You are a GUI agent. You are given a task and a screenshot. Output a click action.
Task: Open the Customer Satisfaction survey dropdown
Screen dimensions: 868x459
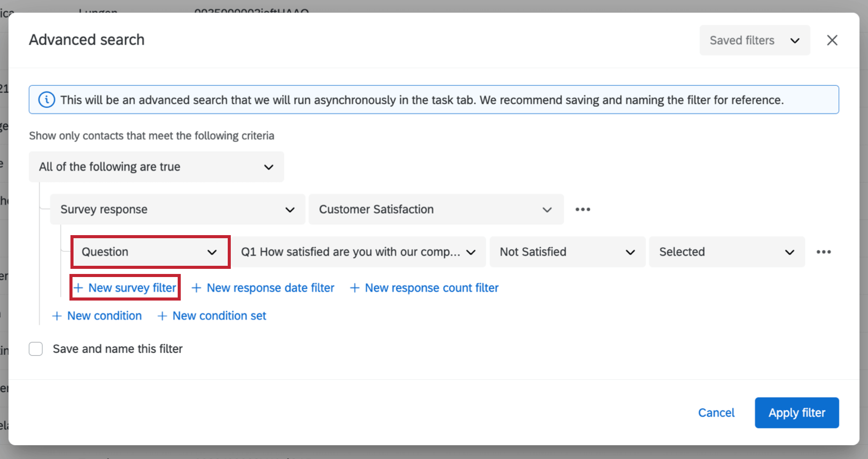coord(436,210)
